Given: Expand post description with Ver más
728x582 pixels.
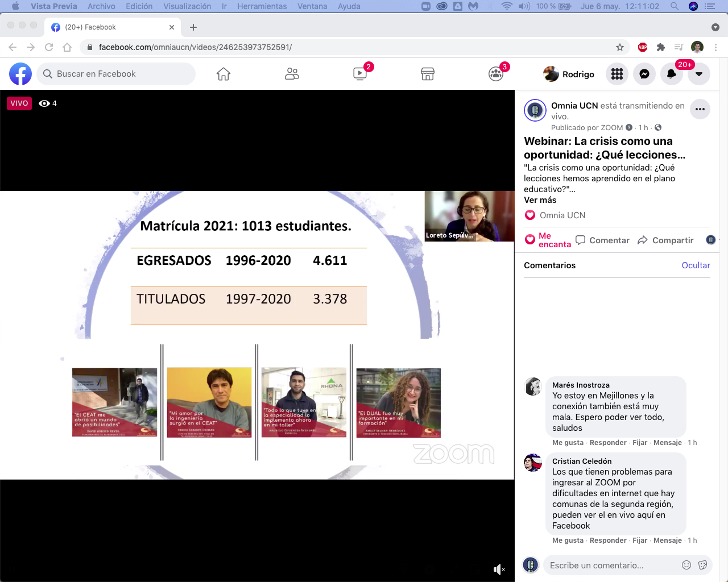Looking at the screenshot, I should (540, 200).
